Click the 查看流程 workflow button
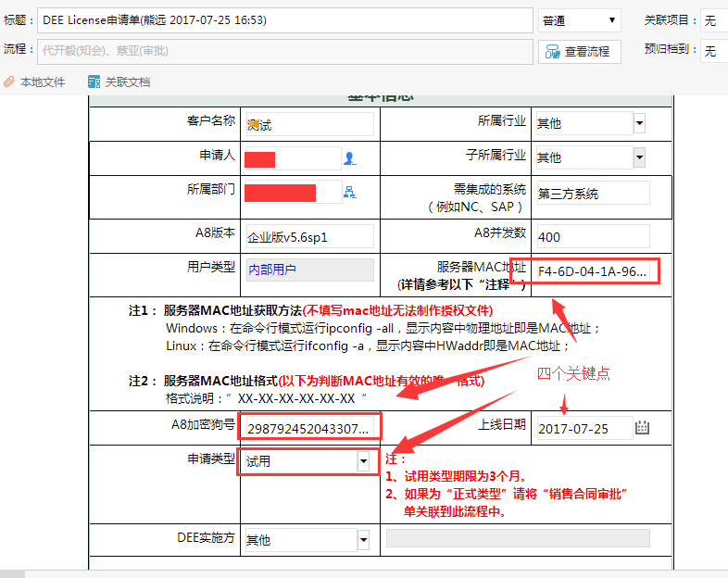Image resolution: width=728 pixels, height=578 pixels. 580,51
